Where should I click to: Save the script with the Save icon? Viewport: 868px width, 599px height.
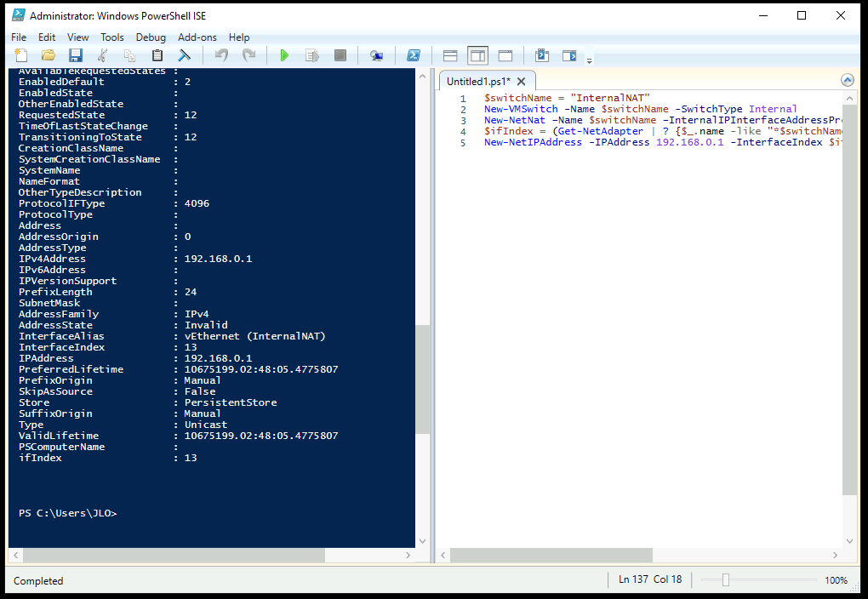75,55
